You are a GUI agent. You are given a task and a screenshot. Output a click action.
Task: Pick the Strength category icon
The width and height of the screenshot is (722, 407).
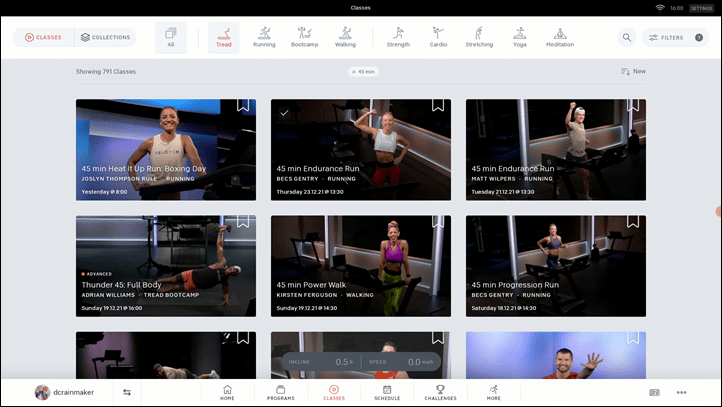point(398,37)
